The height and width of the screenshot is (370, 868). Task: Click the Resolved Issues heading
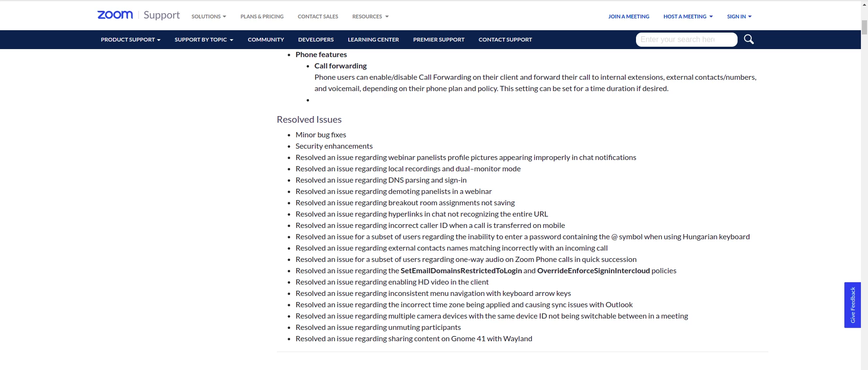[x=309, y=119]
